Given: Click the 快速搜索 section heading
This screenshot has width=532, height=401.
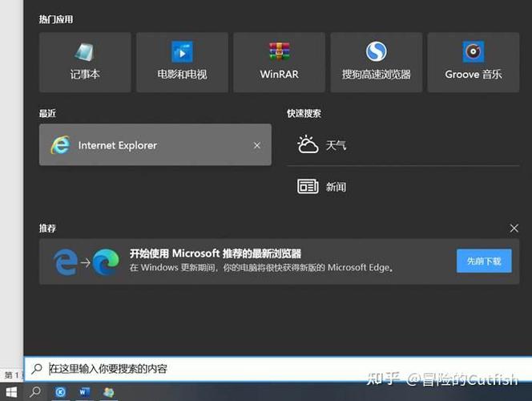Looking at the screenshot, I should (x=304, y=113).
